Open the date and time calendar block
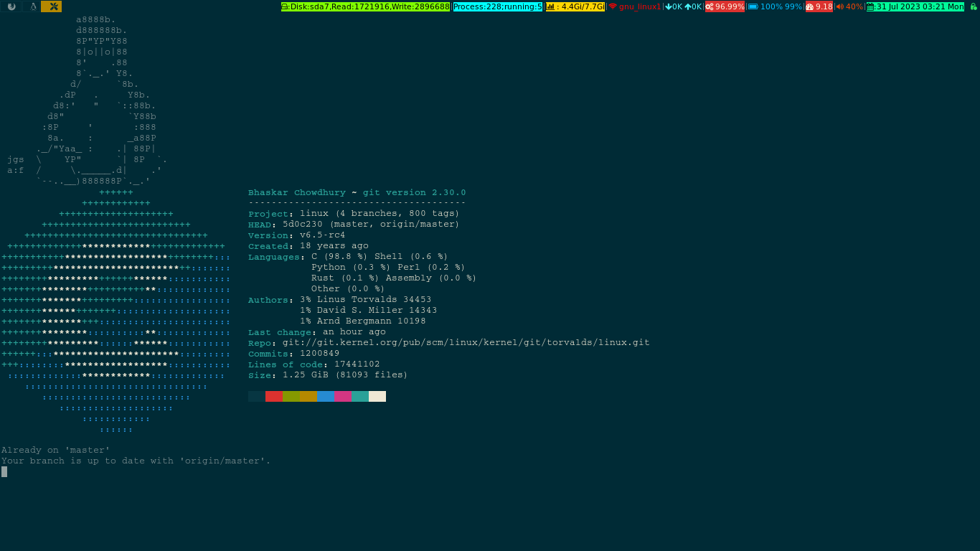 tap(915, 6)
